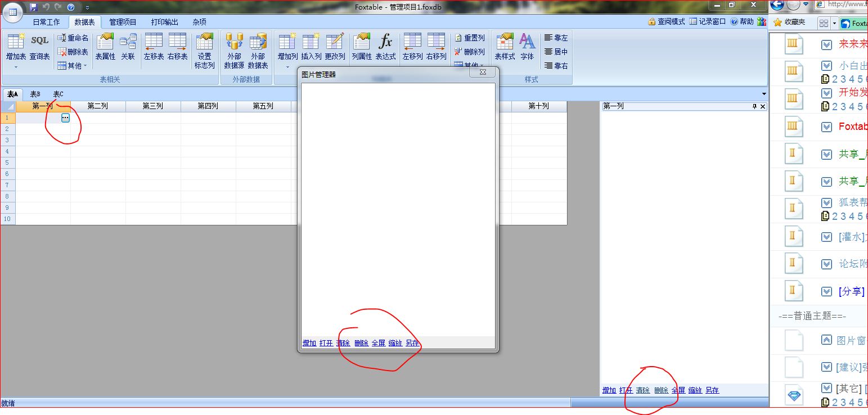Image resolution: width=868 pixels, height=415 pixels.
Task: Click 左移列 (move column left)
Action: pos(412,47)
